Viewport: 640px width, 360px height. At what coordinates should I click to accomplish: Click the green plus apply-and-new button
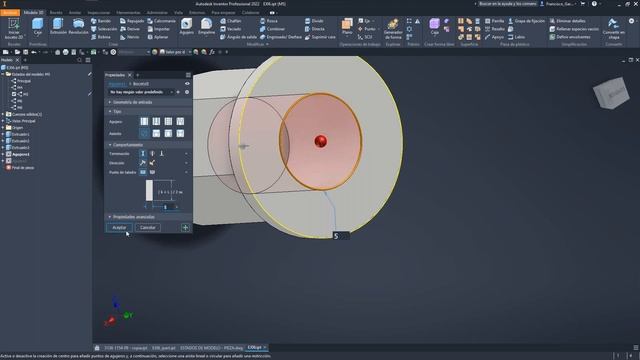click(x=185, y=227)
